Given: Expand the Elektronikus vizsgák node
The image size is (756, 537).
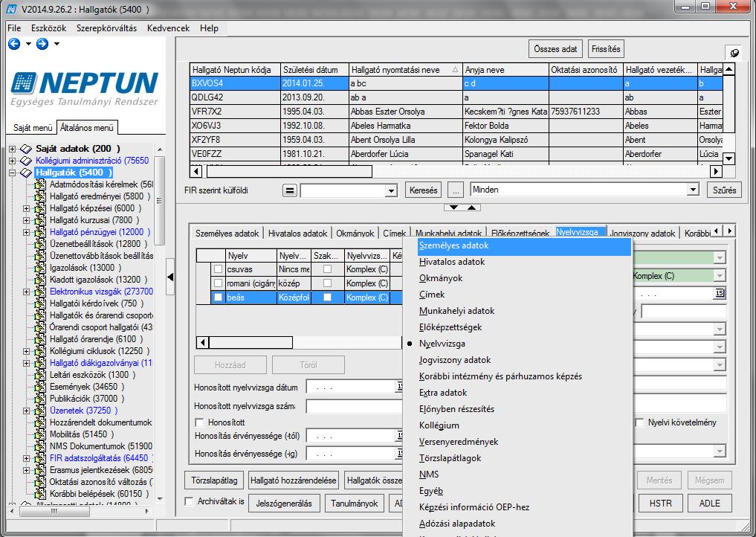Looking at the screenshot, I should [27, 292].
